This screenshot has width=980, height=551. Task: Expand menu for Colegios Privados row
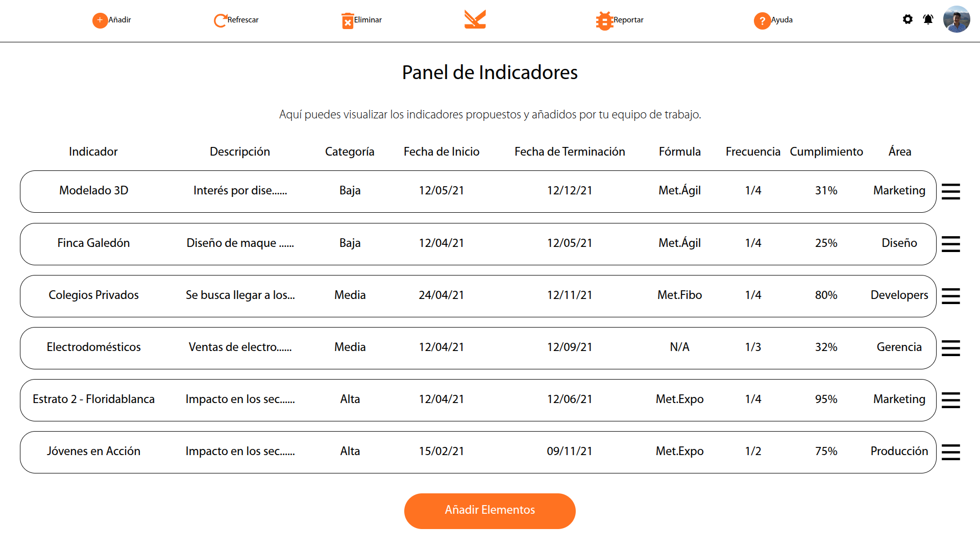pyautogui.click(x=950, y=296)
